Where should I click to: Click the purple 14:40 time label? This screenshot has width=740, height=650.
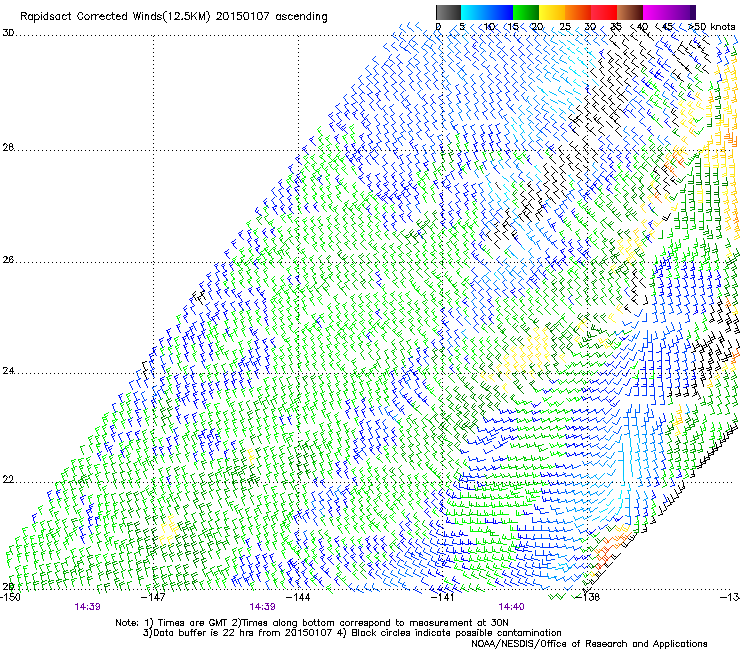[511, 607]
